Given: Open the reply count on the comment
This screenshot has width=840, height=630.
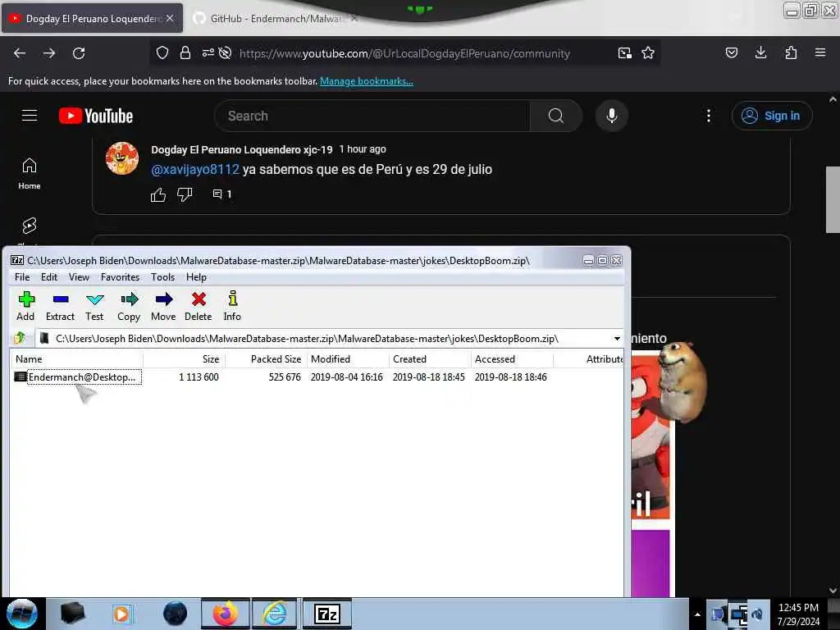Looking at the screenshot, I should point(221,194).
